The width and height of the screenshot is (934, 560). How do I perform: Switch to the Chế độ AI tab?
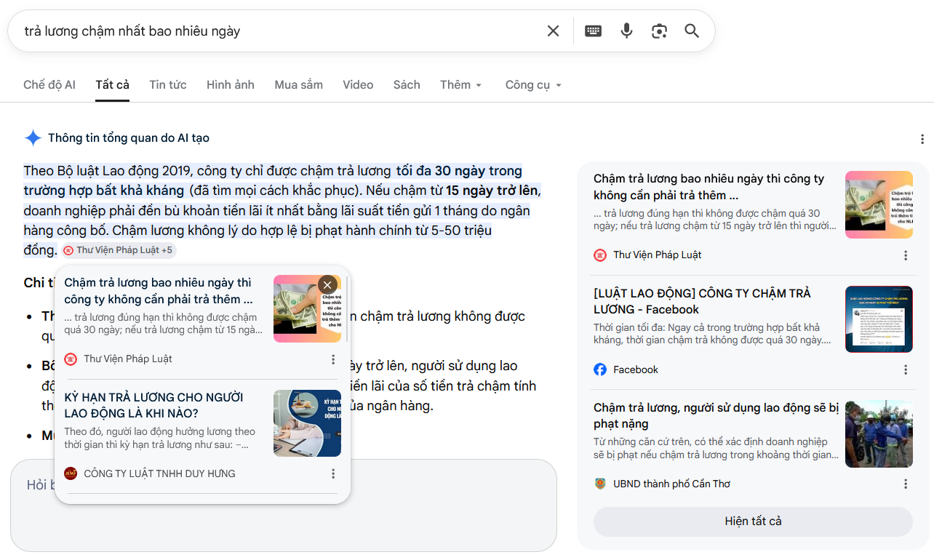click(x=49, y=85)
